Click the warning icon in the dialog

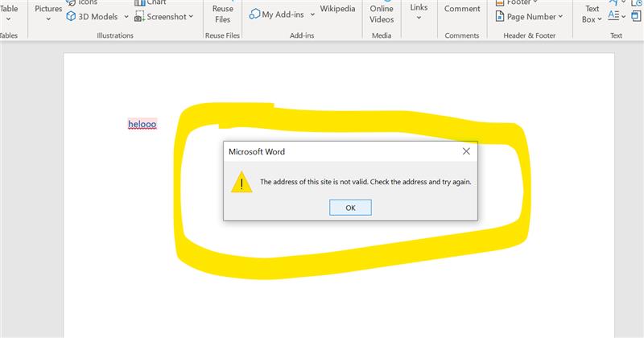(x=242, y=182)
